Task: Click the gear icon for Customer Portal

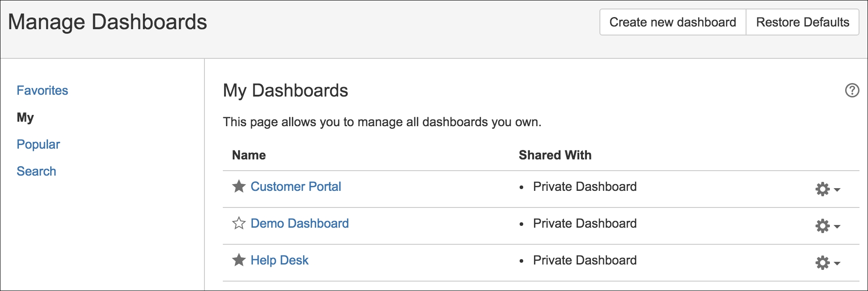Action: [x=822, y=189]
